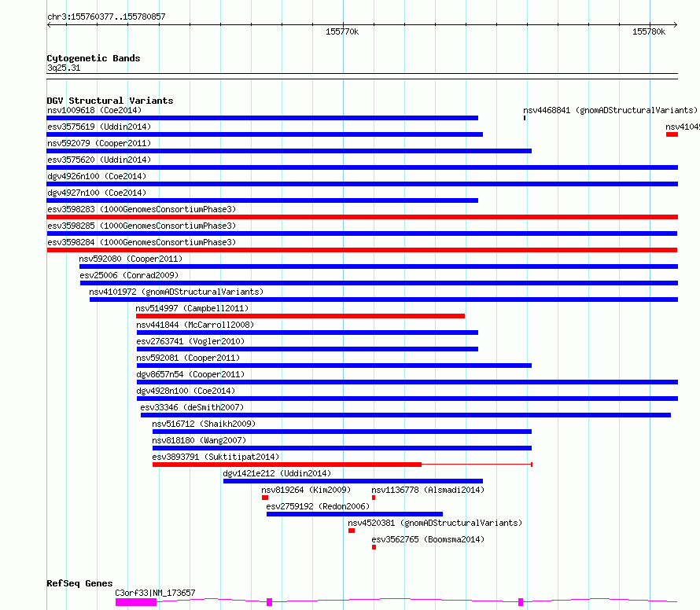Click the 155770k ruler tick label
Viewport: 700px width, 610px height.
point(342,31)
